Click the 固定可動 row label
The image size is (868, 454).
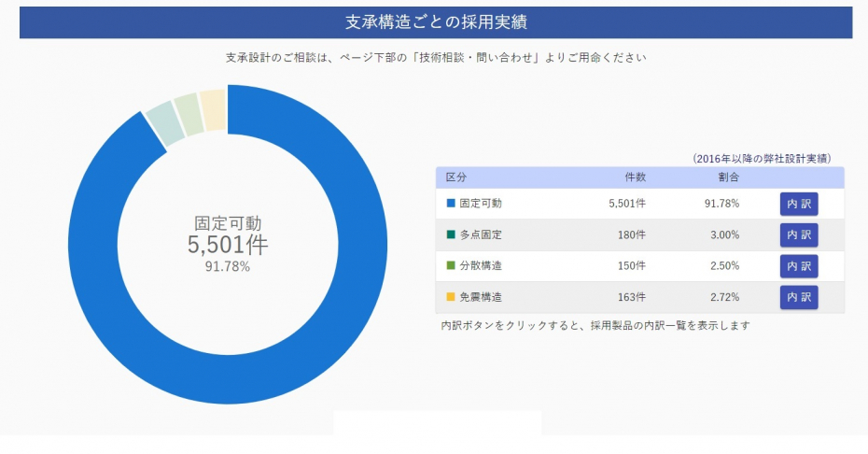(481, 204)
